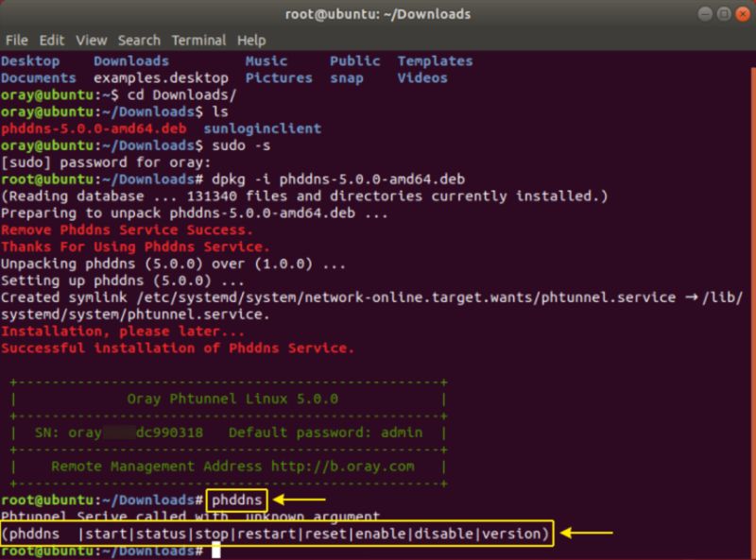Viewport: 756px width, 560px height.
Task: Click the window title bar text
Action: point(378,14)
